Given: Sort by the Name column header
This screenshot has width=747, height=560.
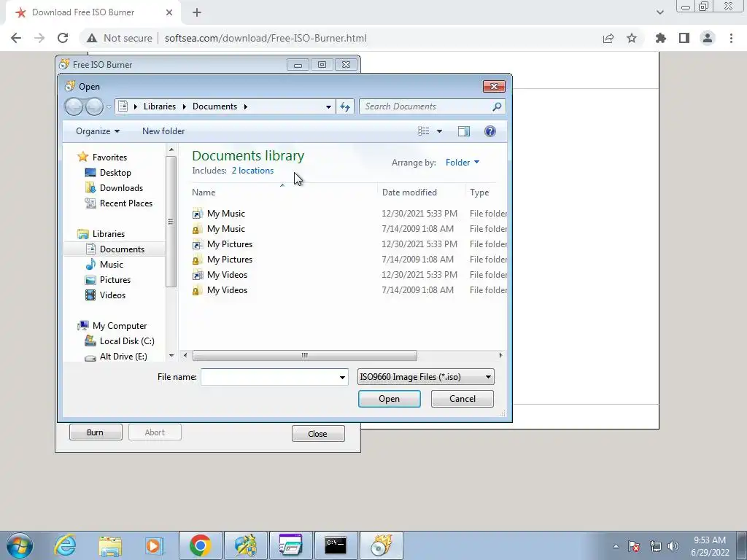Looking at the screenshot, I should pos(204,192).
